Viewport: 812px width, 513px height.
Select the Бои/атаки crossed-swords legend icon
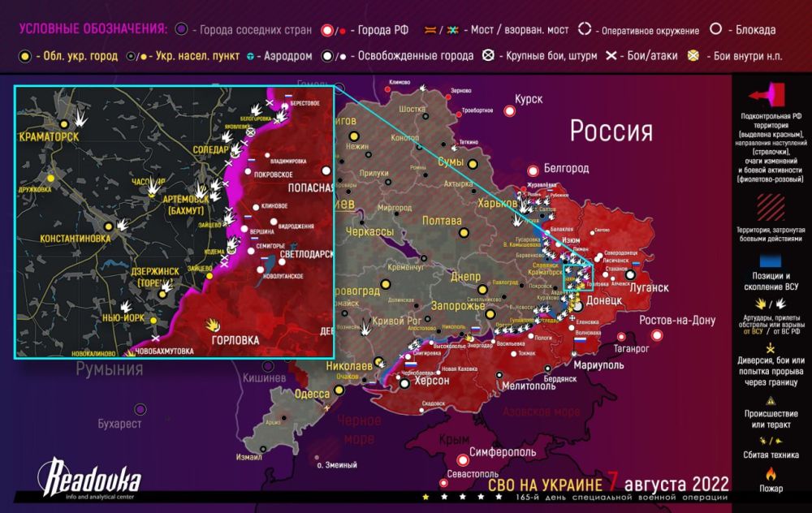click(x=610, y=58)
